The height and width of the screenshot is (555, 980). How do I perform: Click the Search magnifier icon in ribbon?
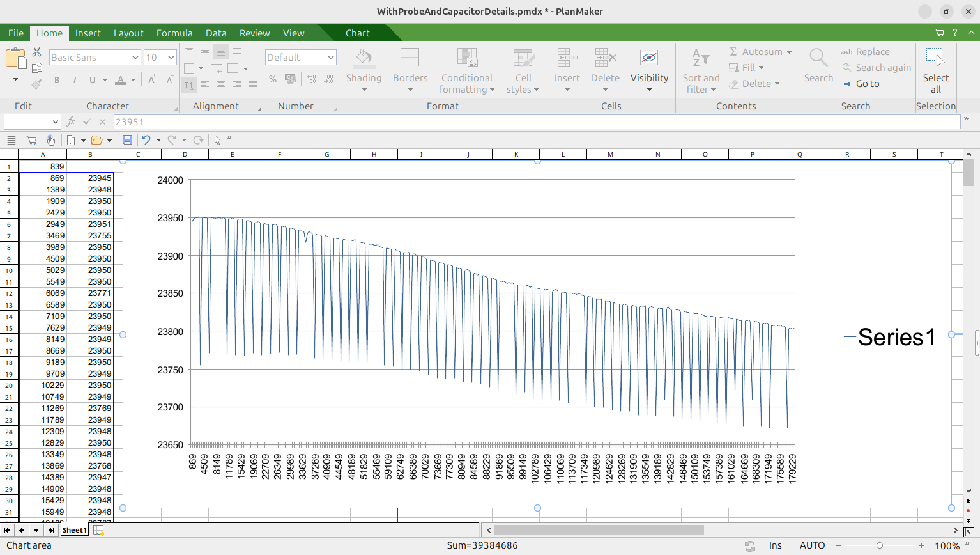tap(818, 58)
